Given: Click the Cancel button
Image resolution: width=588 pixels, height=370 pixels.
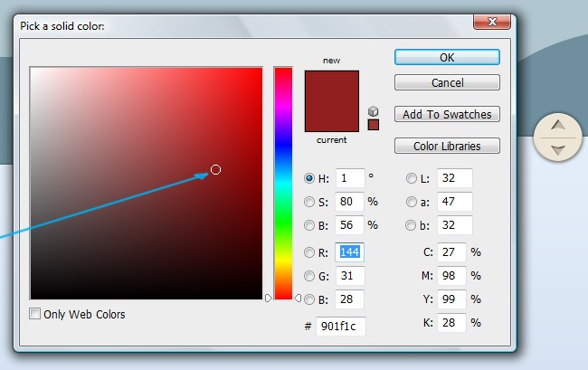Looking at the screenshot, I should coord(447,82).
